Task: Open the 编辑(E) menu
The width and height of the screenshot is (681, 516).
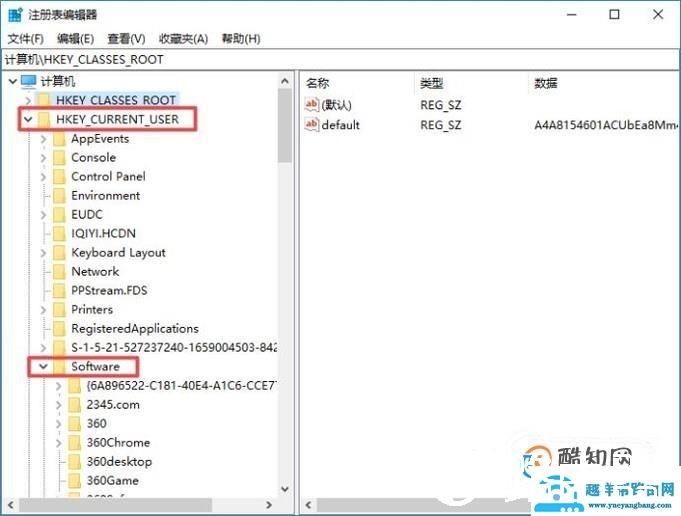Action: coord(75,39)
